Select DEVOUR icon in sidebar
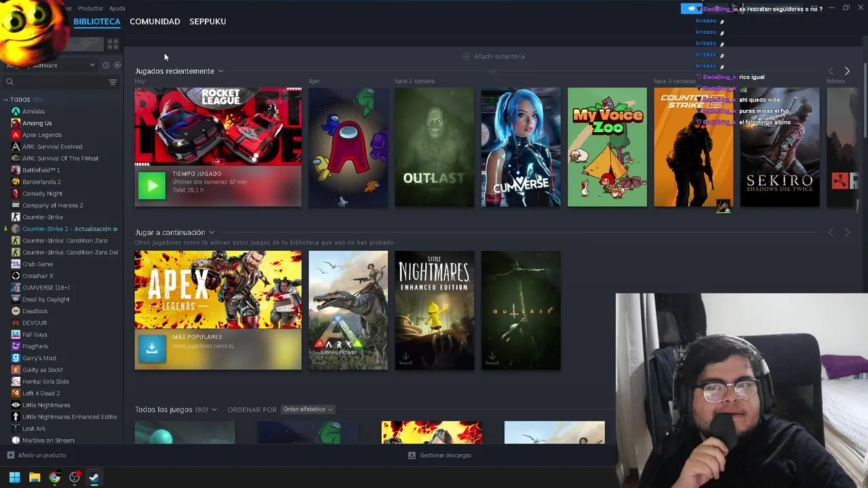This screenshot has width=868, height=488. coord(16,323)
